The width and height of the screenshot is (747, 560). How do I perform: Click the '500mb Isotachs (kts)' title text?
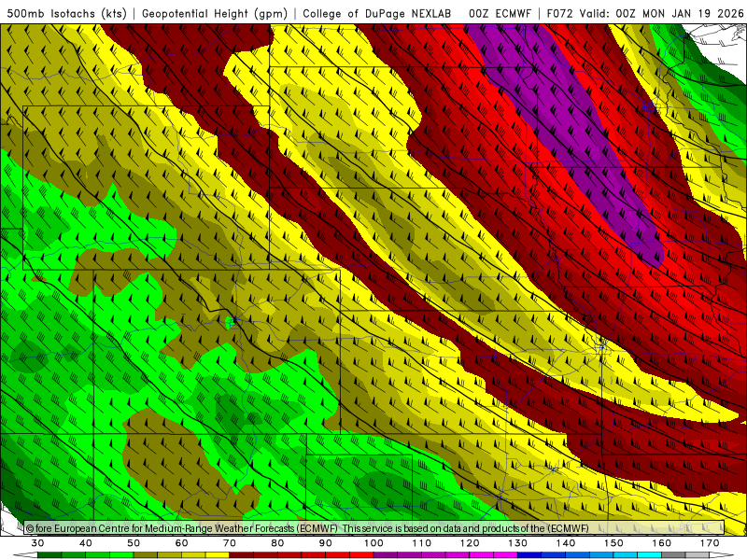pos(67,13)
